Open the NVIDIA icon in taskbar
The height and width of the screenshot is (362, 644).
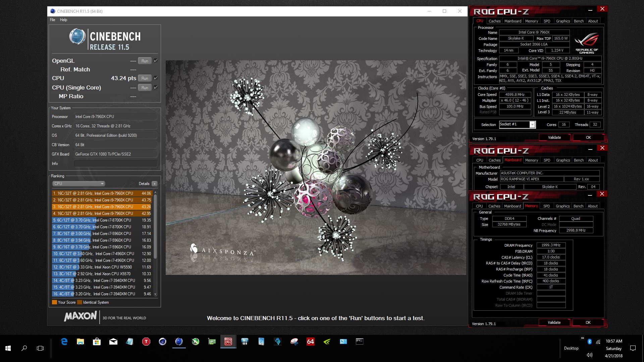tap(327, 342)
